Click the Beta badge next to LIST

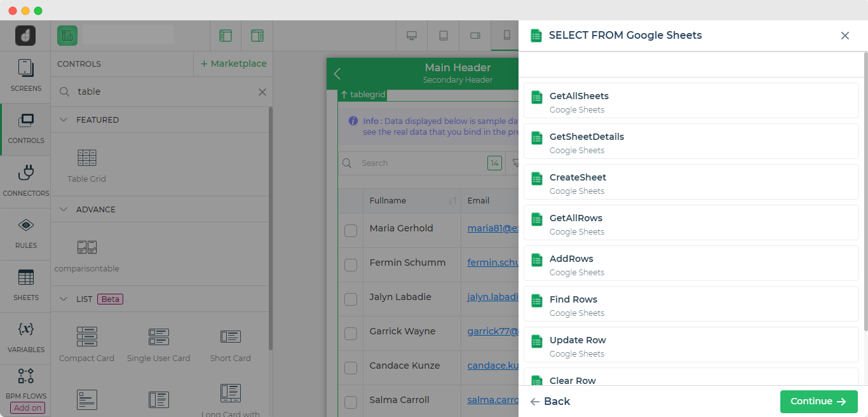(x=110, y=299)
